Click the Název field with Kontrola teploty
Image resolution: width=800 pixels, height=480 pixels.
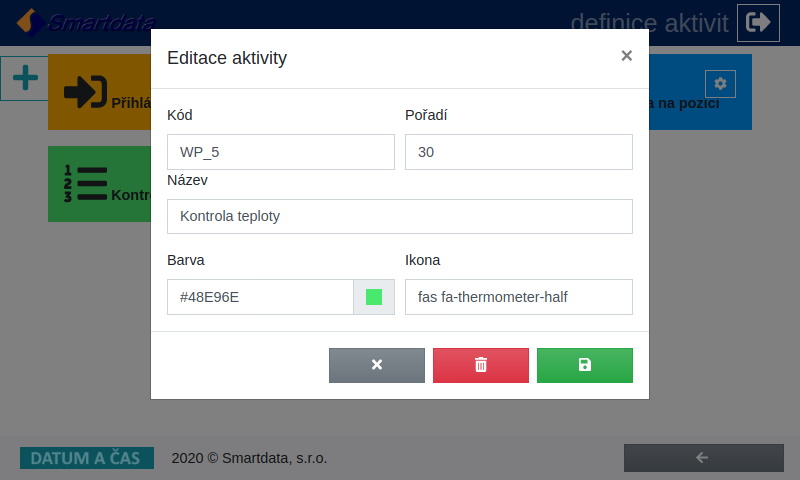click(400, 216)
